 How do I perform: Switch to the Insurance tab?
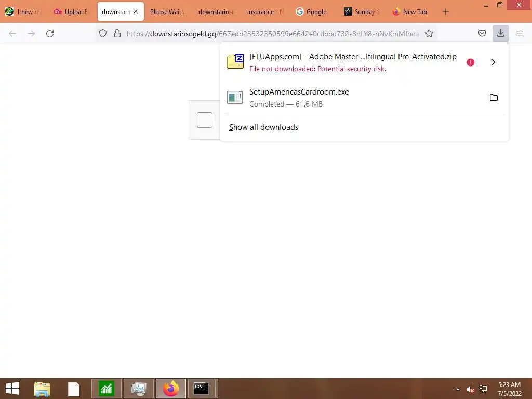[x=265, y=12]
